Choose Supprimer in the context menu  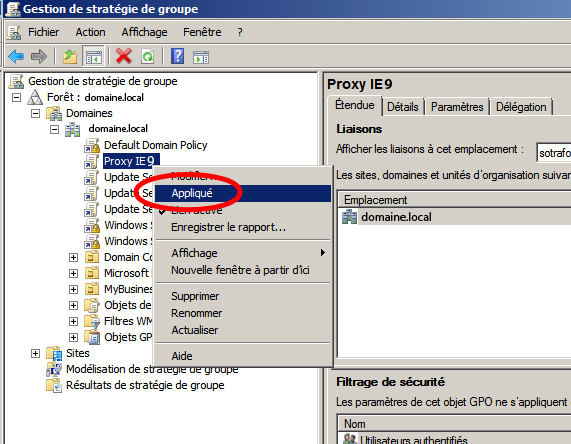click(x=243, y=296)
